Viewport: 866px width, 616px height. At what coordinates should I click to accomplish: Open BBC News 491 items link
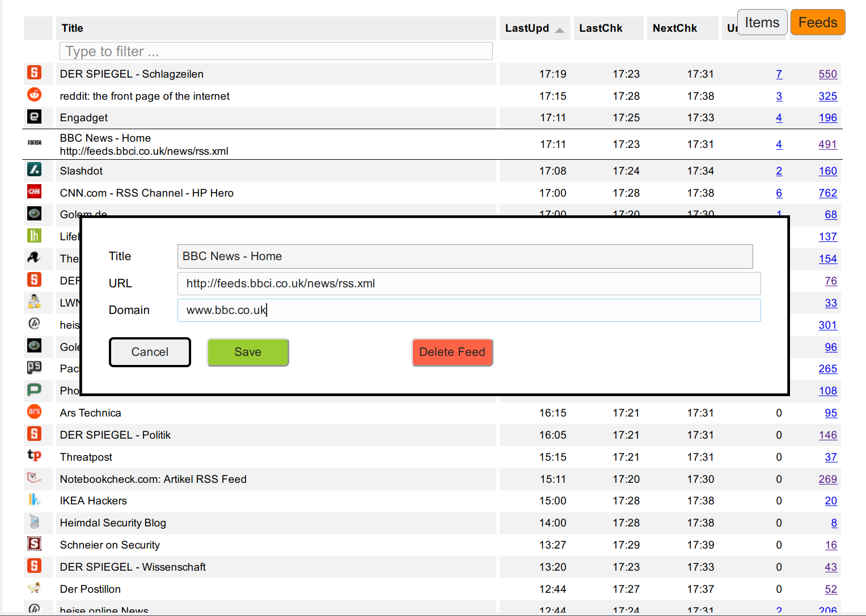[x=827, y=145]
